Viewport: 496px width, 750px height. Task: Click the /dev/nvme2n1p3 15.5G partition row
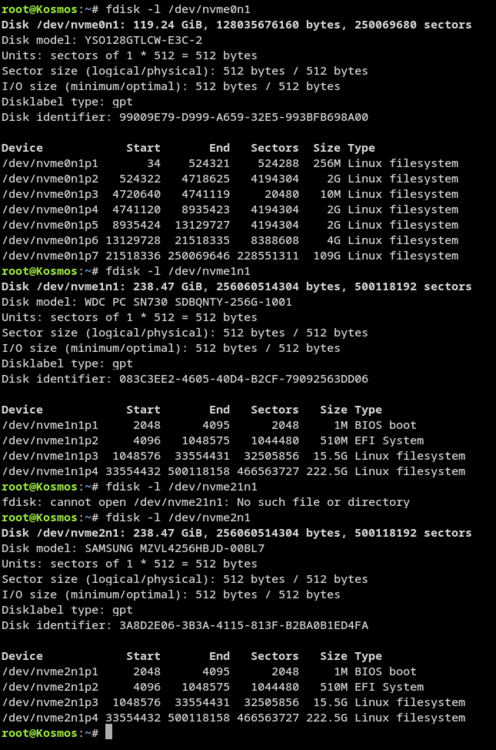tap(233, 703)
